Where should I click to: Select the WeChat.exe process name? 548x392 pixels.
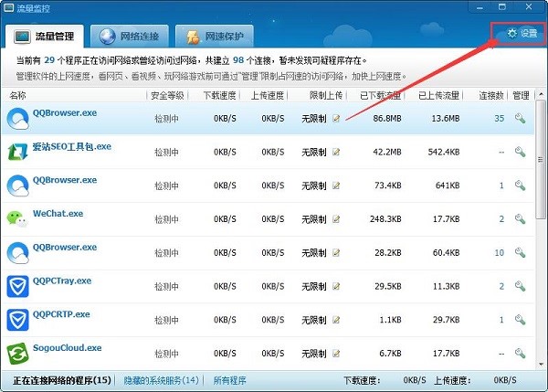tap(58, 213)
